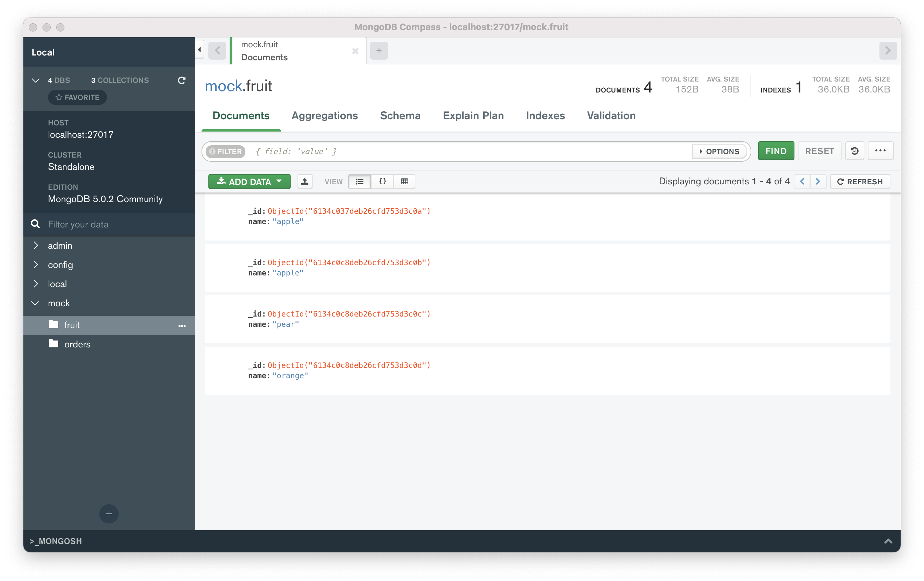Collapse the sidebar with the arrow toggle
Viewport: 924px width, 581px height.
[199, 50]
